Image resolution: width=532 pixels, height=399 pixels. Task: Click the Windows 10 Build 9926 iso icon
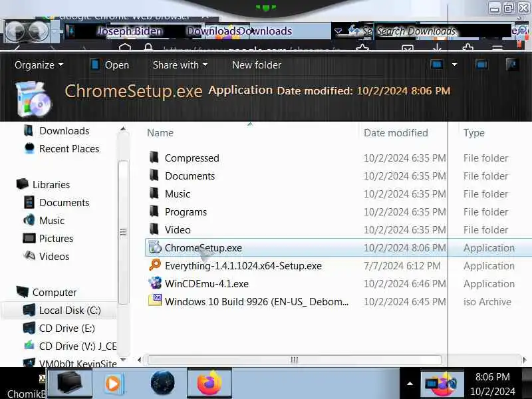point(155,301)
